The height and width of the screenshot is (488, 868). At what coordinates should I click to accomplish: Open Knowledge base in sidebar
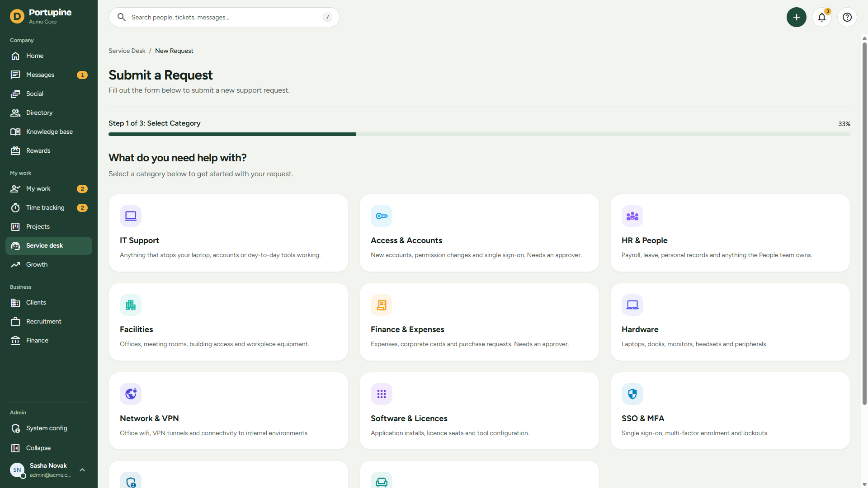point(49,132)
